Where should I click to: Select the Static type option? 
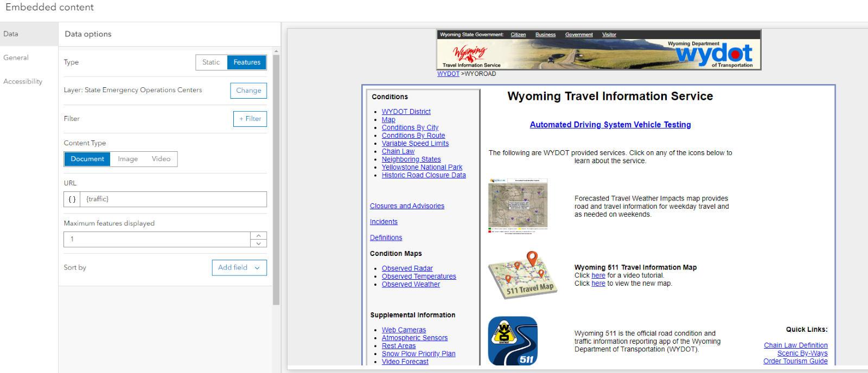click(x=211, y=62)
